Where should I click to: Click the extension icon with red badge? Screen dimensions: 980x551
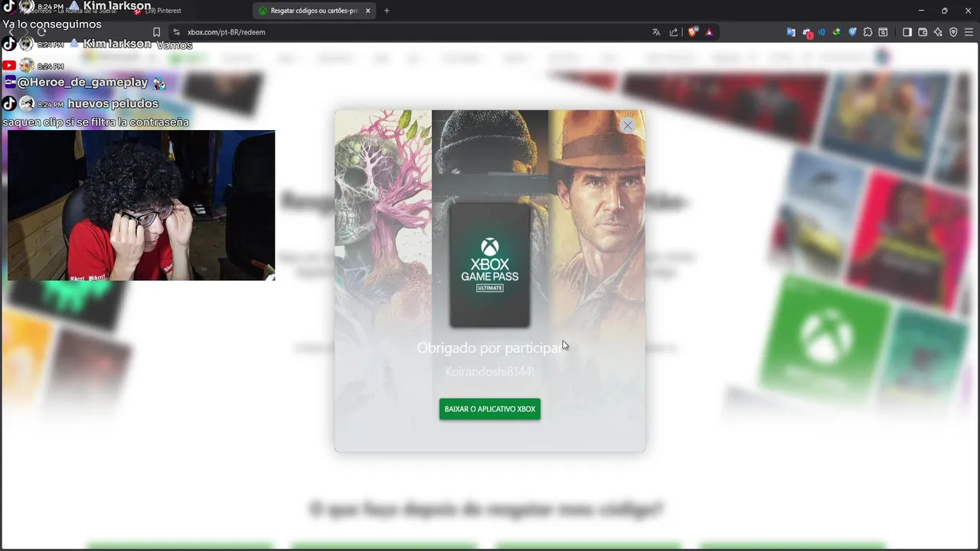point(807,33)
